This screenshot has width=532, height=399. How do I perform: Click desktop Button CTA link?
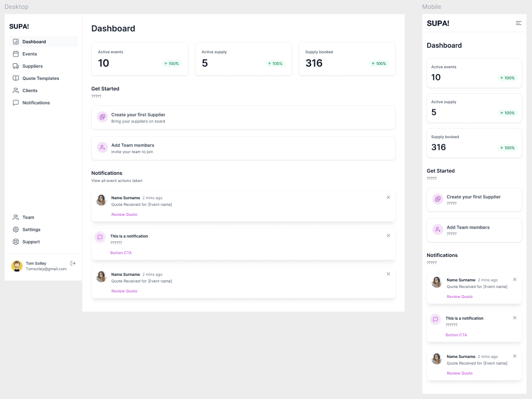pos(121,253)
